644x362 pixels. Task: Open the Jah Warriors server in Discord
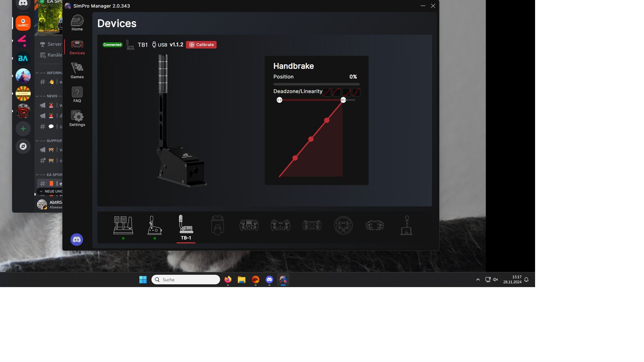point(23,94)
